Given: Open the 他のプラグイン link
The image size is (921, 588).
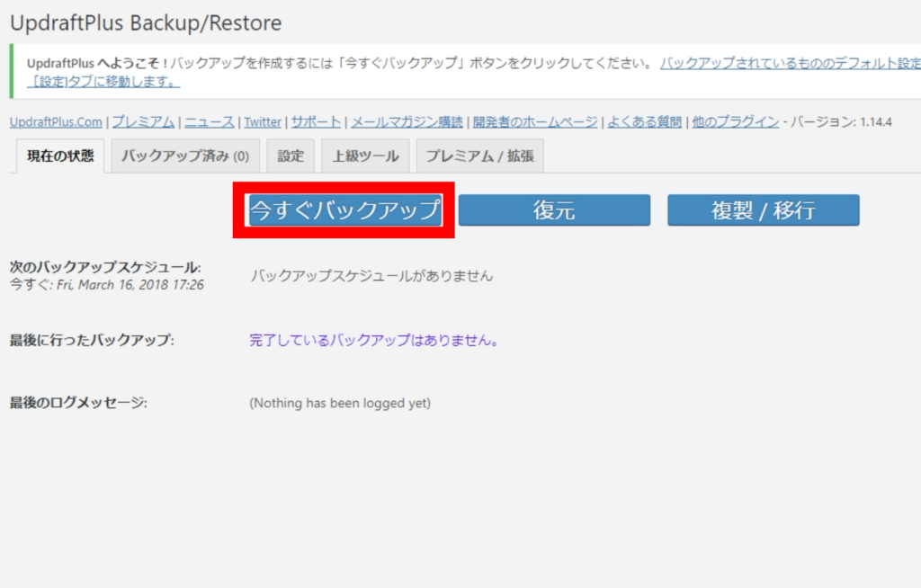Looking at the screenshot, I should pos(736,122).
